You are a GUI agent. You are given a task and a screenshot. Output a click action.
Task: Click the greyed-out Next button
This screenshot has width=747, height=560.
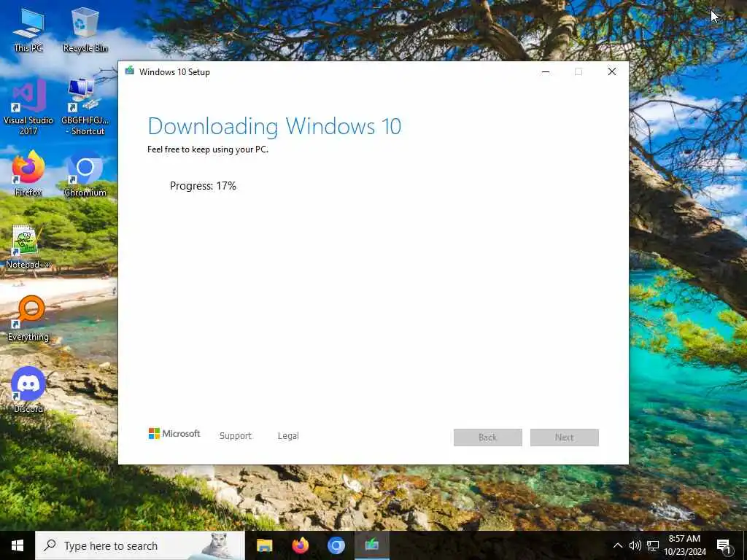click(565, 437)
